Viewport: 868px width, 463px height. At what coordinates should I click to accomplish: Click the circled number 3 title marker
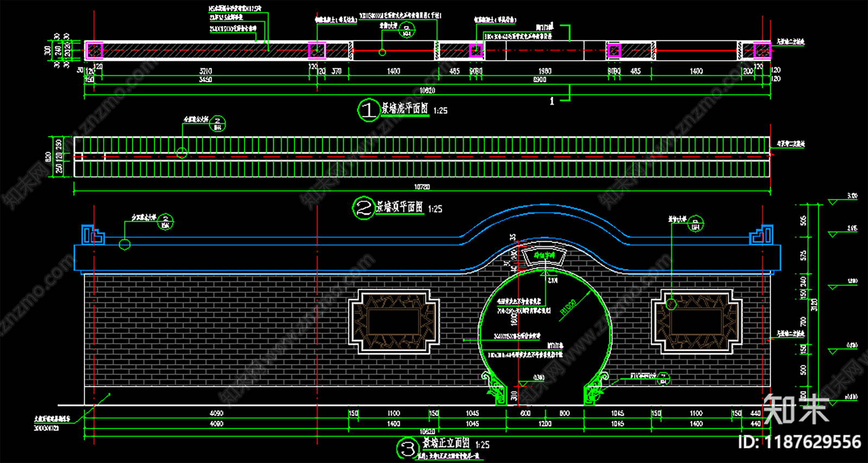pyautogui.click(x=407, y=448)
